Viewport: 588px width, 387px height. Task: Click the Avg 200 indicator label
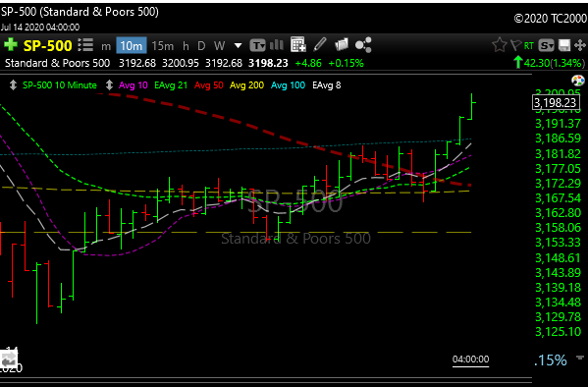pyautogui.click(x=246, y=85)
